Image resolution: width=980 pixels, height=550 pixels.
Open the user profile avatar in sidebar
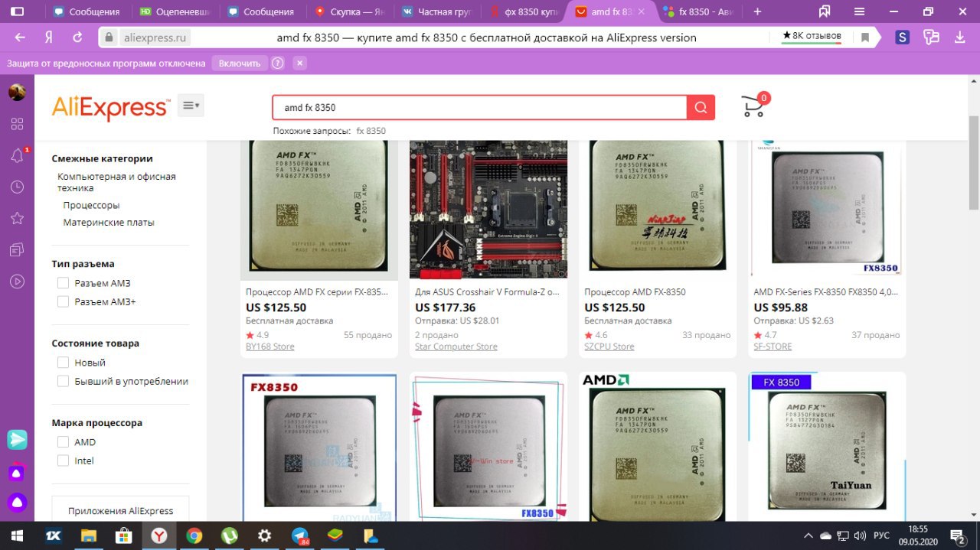[17, 92]
